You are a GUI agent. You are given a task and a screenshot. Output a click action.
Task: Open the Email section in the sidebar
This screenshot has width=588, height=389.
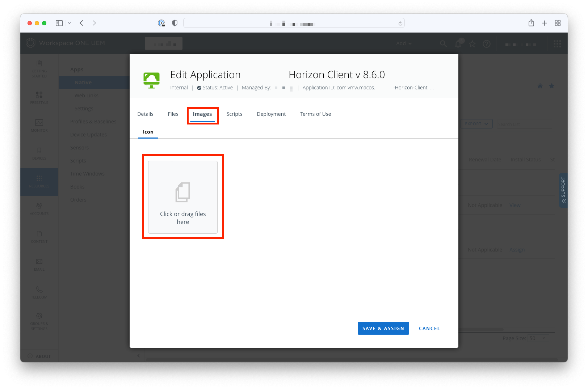pos(39,264)
